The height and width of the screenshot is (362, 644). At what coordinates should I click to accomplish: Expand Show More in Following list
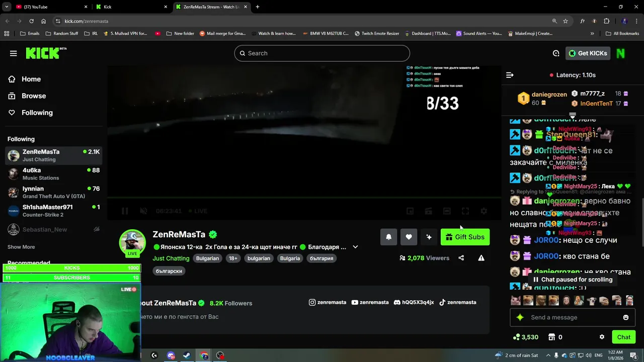(x=21, y=247)
